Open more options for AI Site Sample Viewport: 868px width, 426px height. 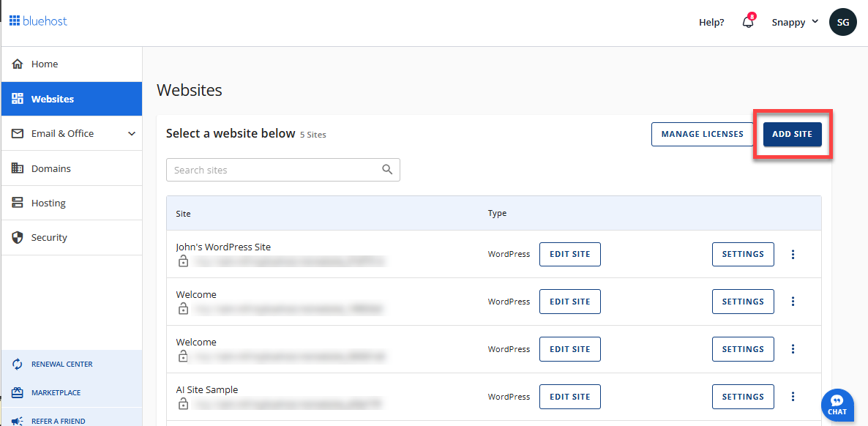pos(793,397)
